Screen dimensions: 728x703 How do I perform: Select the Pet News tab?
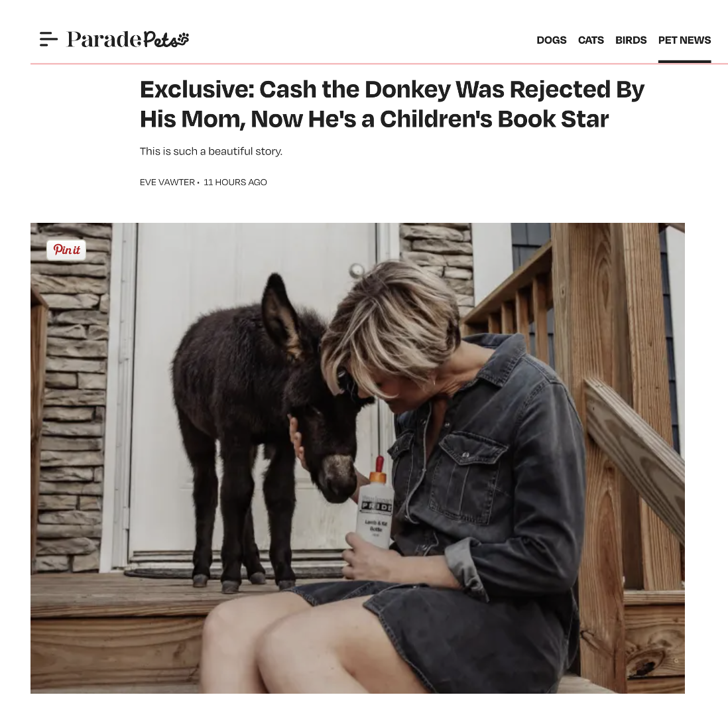[x=684, y=40]
